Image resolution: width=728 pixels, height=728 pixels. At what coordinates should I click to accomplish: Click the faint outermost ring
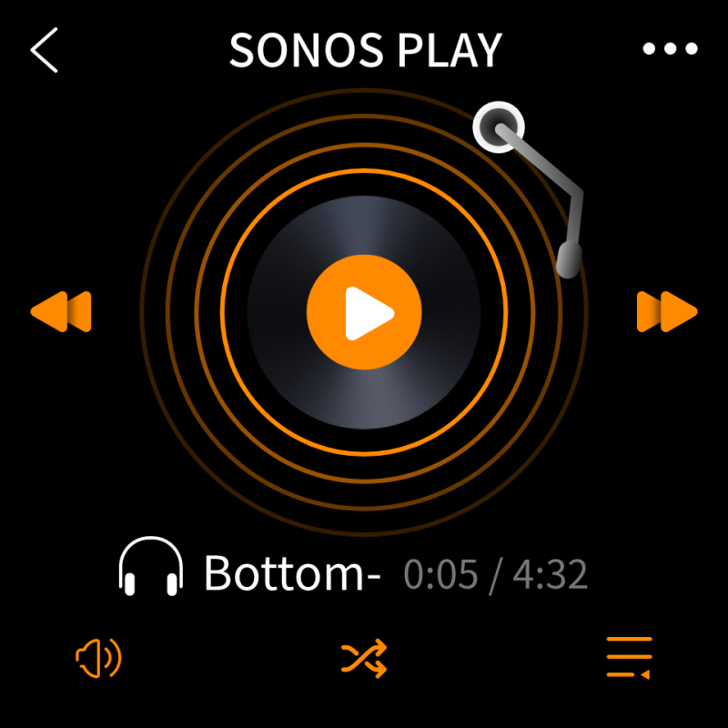tap(364, 535)
